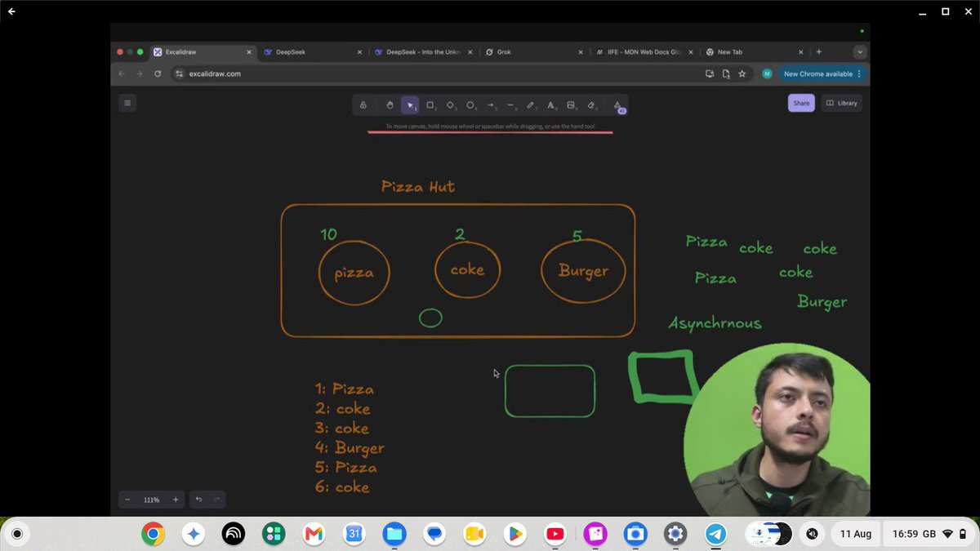
Task: Switch to the Excalidraw browser tab
Action: coord(203,51)
